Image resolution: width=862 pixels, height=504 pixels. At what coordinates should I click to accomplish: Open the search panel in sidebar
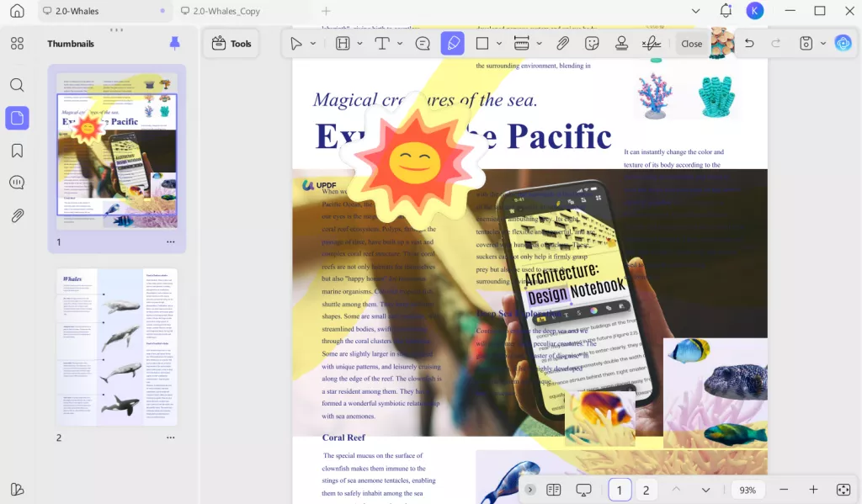click(17, 85)
